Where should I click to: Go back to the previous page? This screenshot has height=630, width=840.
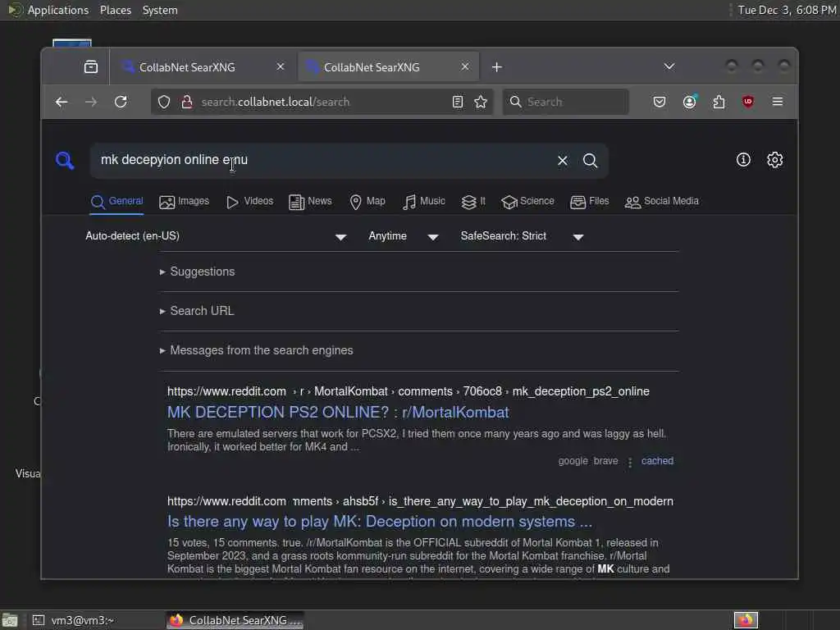point(62,102)
